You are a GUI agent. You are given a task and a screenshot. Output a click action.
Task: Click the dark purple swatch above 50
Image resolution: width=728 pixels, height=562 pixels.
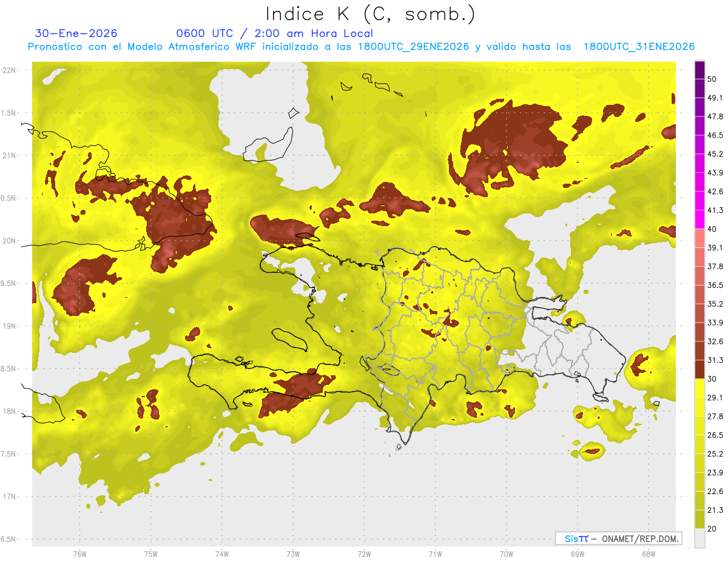tap(699, 69)
